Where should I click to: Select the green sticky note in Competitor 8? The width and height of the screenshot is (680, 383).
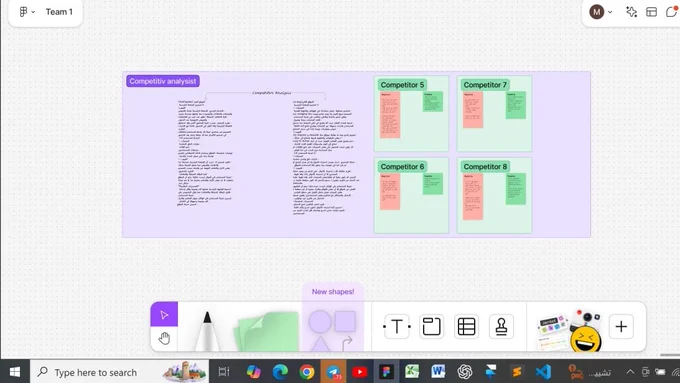tap(516, 189)
